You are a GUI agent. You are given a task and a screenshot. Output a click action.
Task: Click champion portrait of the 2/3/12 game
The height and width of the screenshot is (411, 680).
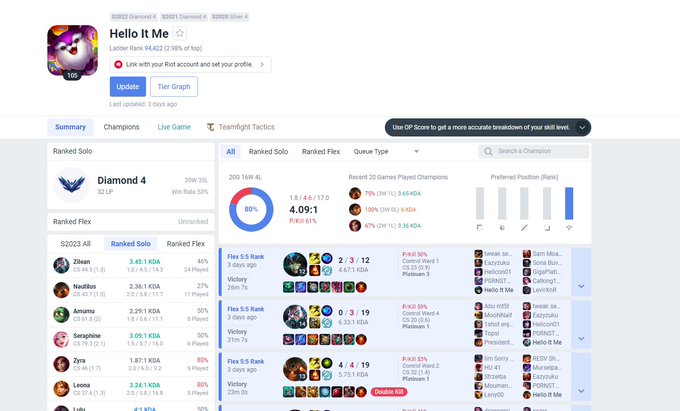pyautogui.click(x=295, y=264)
